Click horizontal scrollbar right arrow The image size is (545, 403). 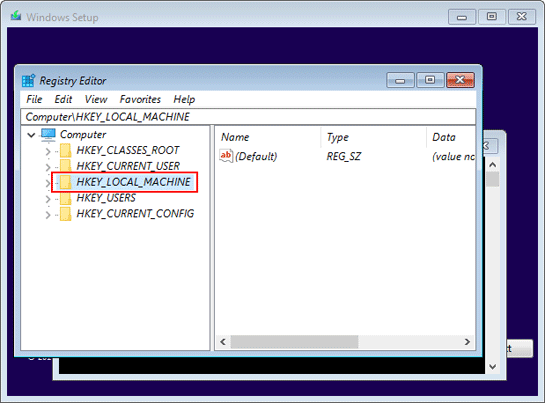pyautogui.click(x=467, y=342)
